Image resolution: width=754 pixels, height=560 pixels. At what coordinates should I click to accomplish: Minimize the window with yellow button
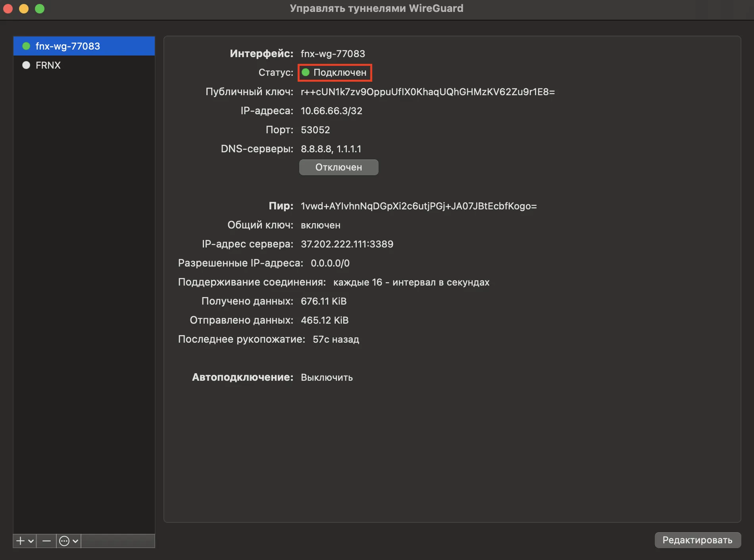point(24,8)
